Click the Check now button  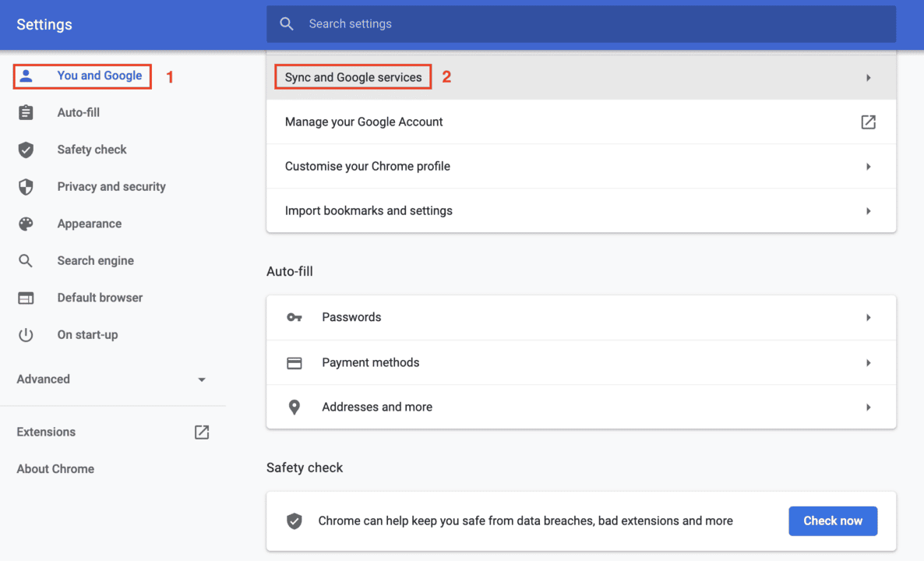coord(833,521)
